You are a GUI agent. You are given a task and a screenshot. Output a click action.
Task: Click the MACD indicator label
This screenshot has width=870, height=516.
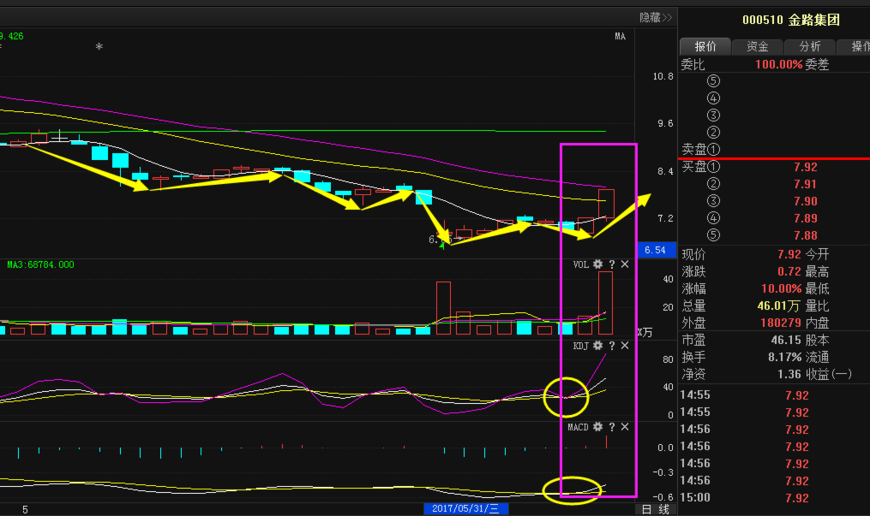tap(578, 427)
